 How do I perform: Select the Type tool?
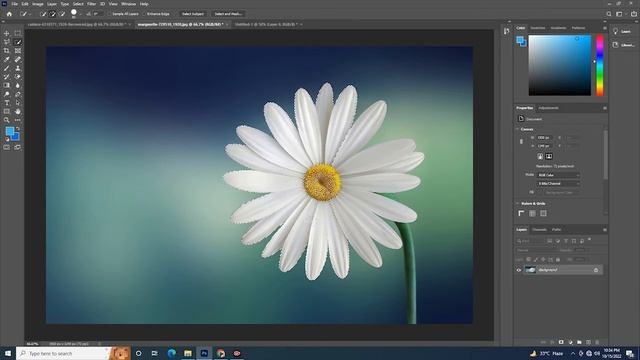click(x=7, y=103)
